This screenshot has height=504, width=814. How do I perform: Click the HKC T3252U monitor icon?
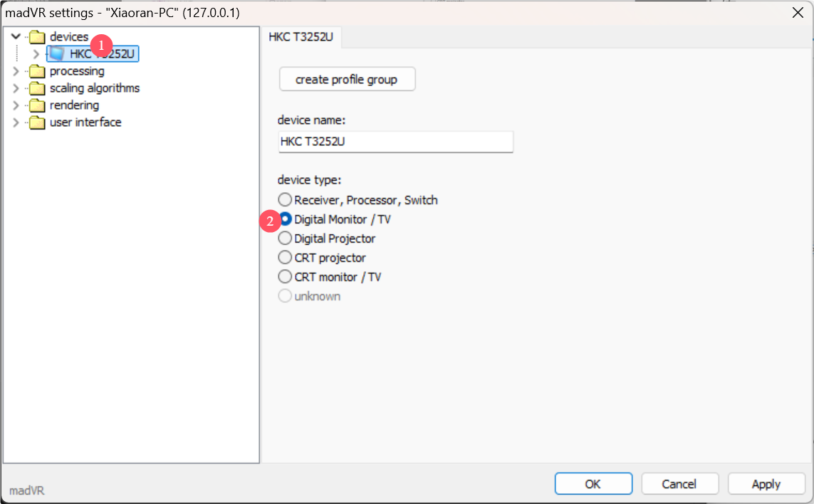point(57,54)
